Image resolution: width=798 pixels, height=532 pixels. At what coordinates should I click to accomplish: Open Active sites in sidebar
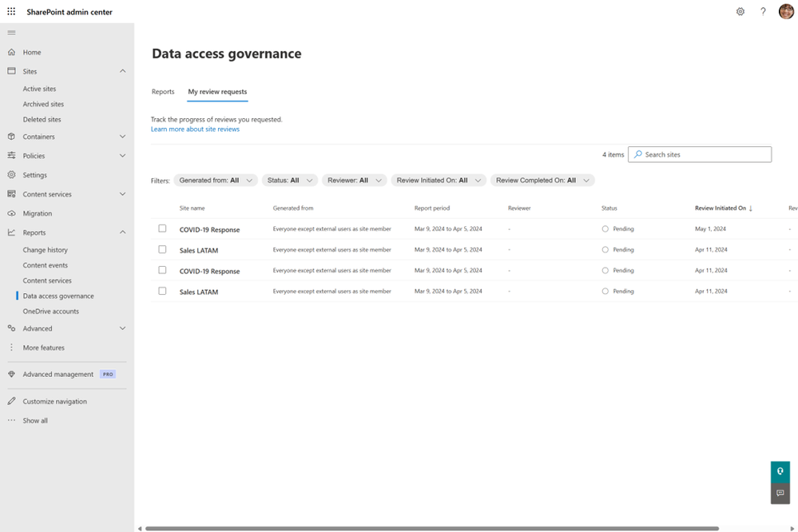click(x=39, y=89)
